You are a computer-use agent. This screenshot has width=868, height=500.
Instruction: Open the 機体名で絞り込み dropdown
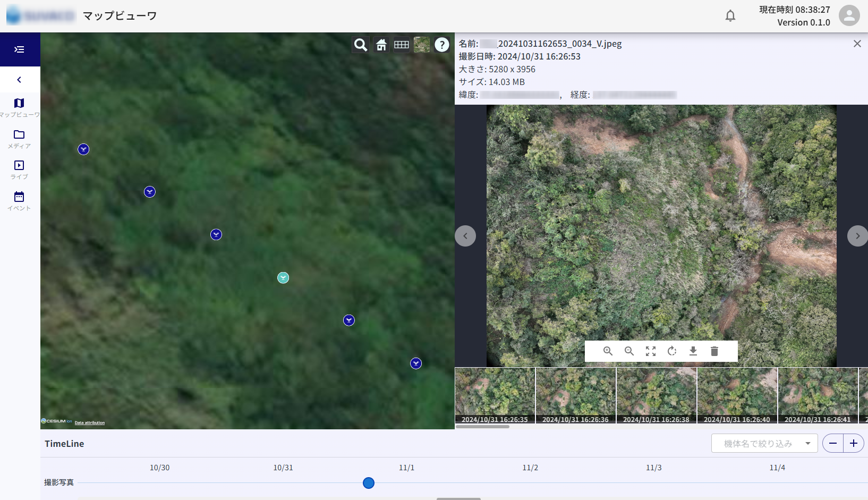click(764, 444)
